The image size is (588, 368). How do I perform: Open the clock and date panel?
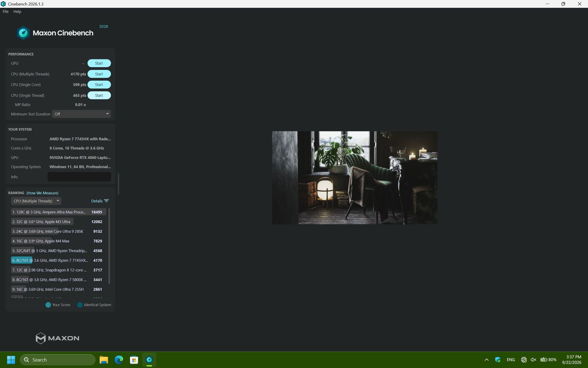pyautogui.click(x=571, y=360)
